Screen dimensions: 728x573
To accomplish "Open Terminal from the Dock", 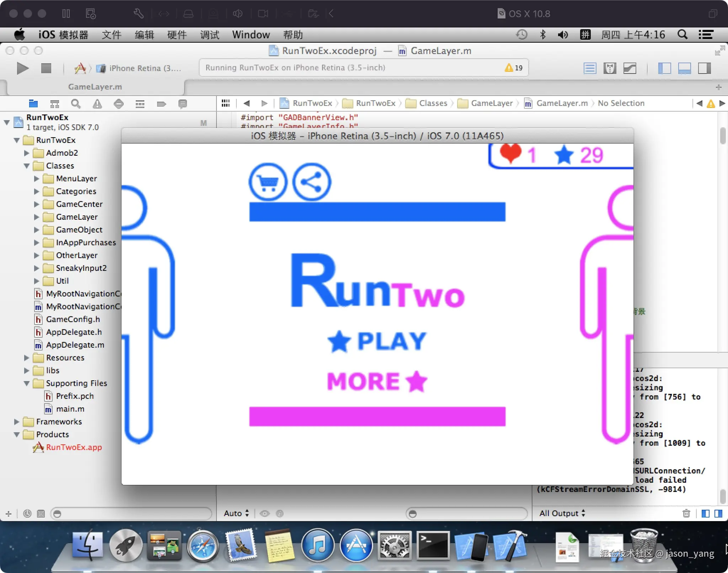I will [x=433, y=546].
